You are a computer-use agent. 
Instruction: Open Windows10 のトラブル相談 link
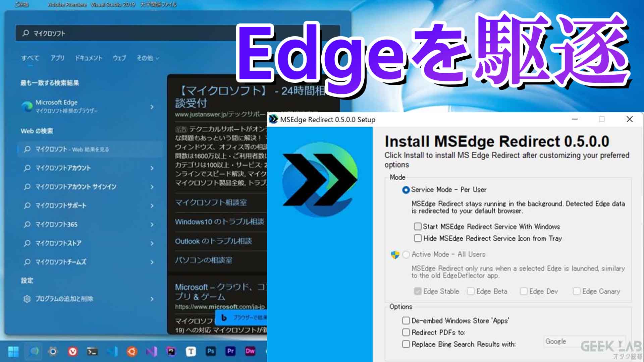coord(220,222)
